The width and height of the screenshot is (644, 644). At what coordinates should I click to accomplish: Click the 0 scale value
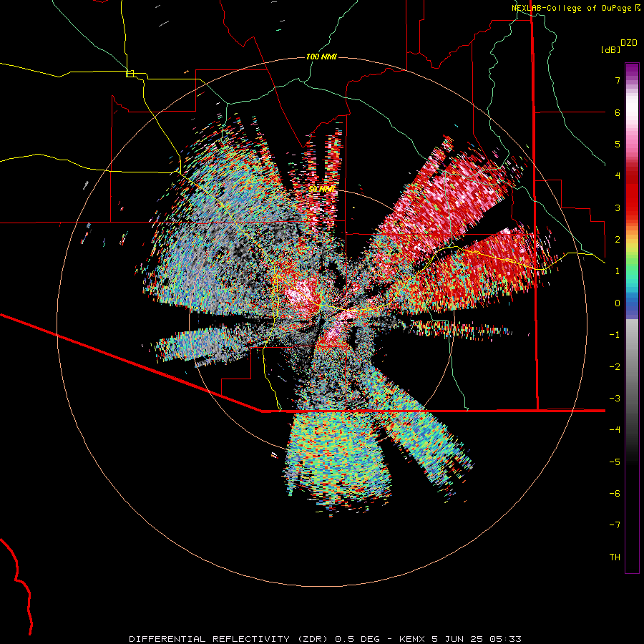tap(618, 303)
